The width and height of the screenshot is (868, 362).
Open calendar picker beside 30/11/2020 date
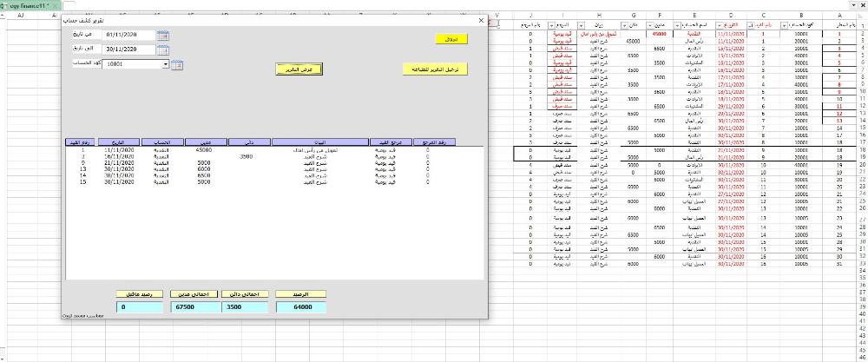click(x=163, y=49)
